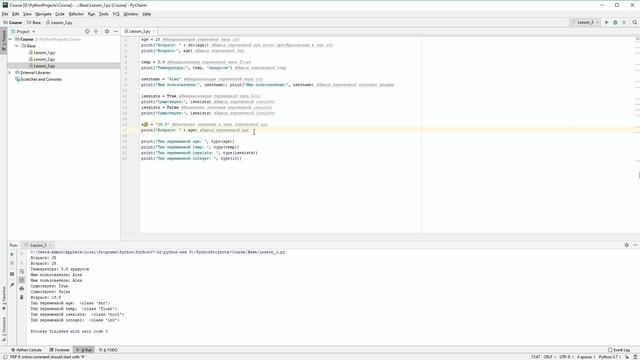Open Lesson_2.py in project tree
The image size is (640, 360).
click(x=44, y=59)
